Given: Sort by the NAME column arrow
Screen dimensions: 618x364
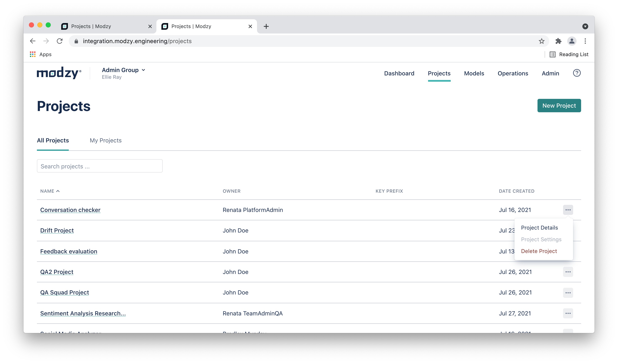Looking at the screenshot, I should (x=58, y=191).
